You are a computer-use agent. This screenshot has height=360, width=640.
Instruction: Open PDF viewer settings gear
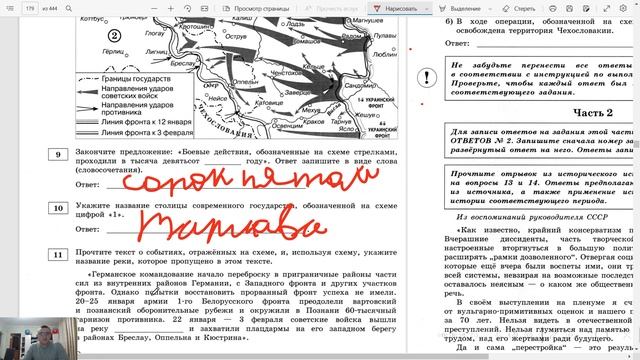click(x=623, y=9)
